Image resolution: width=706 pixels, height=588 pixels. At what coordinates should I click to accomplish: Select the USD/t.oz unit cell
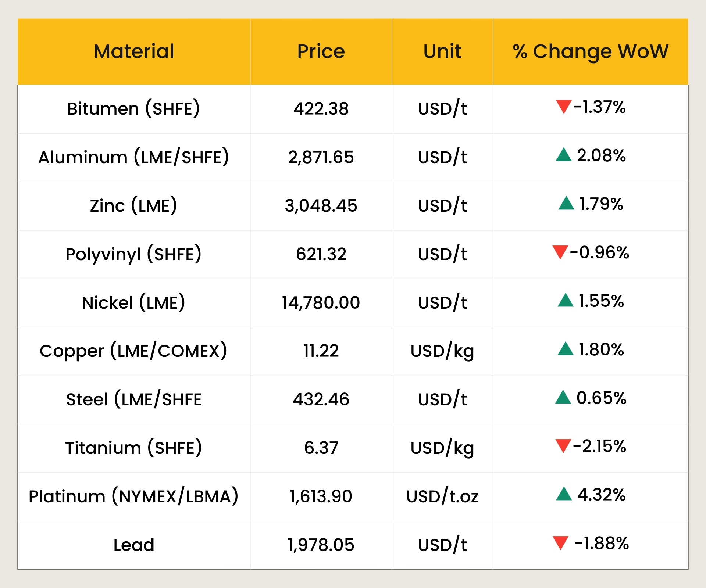[442, 496]
